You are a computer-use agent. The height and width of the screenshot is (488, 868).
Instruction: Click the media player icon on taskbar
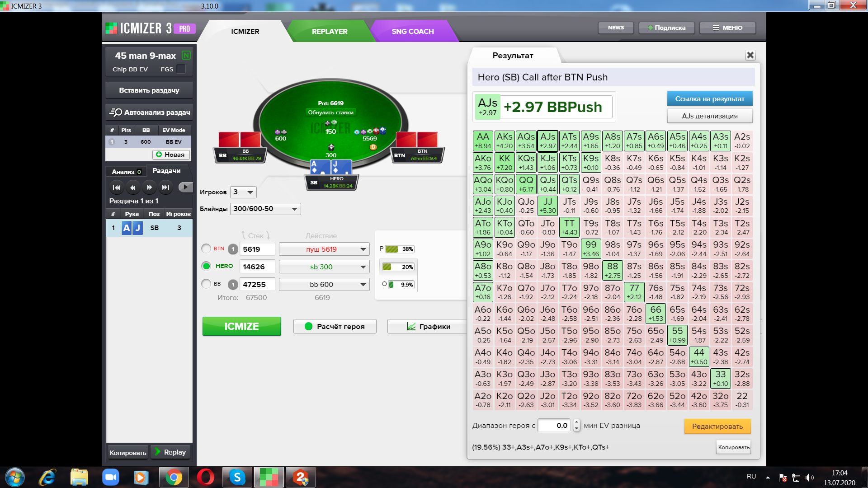pos(141,477)
